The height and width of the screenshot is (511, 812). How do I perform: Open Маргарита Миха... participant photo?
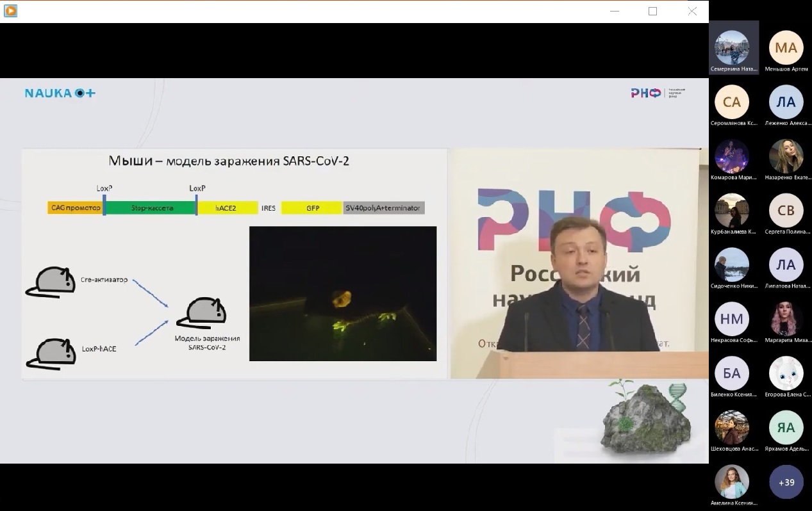pos(786,319)
